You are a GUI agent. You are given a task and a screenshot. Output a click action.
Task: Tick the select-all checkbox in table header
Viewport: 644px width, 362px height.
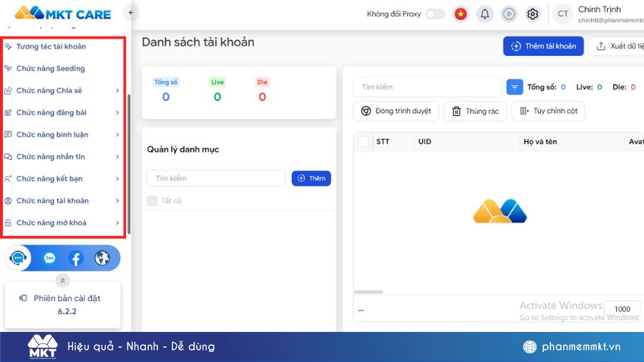click(x=364, y=142)
